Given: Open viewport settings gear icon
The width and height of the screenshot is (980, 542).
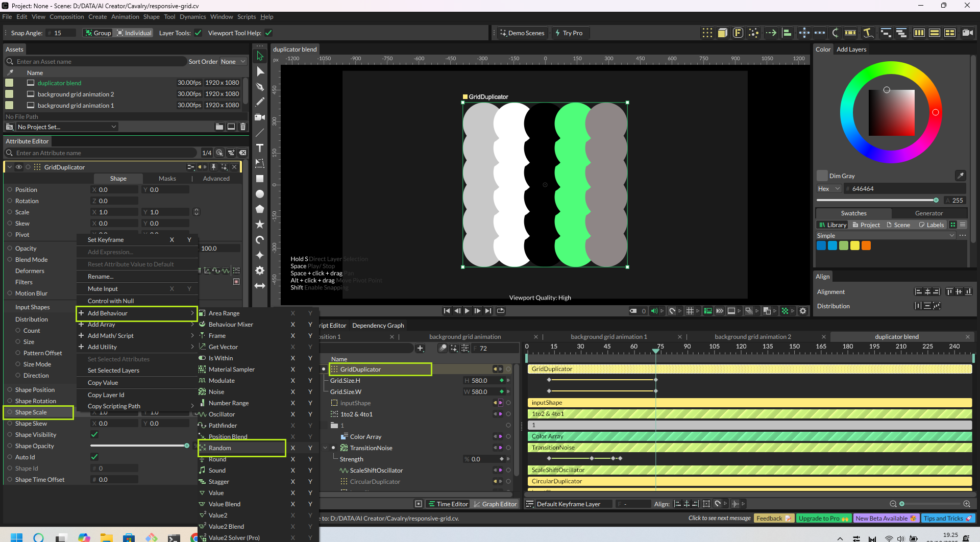Looking at the screenshot, I should (803, 311).
